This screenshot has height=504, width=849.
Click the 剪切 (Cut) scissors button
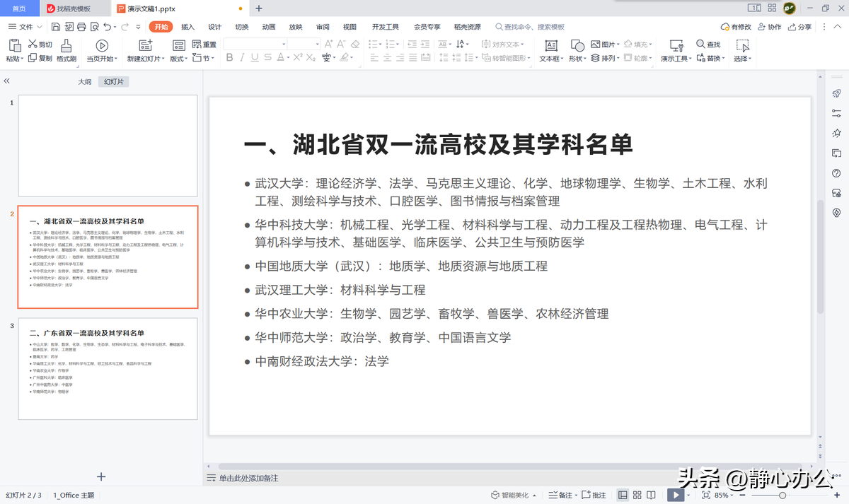(40, 45)
